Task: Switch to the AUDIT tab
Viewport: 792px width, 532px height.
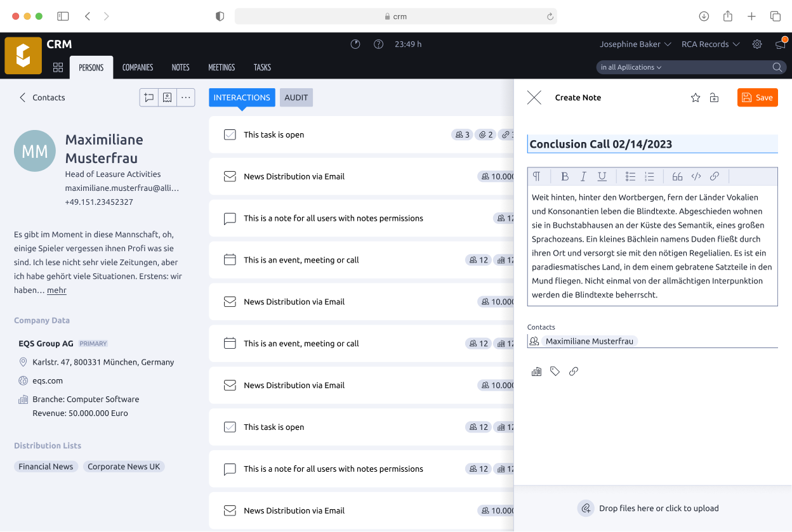Action: point(296,97)
